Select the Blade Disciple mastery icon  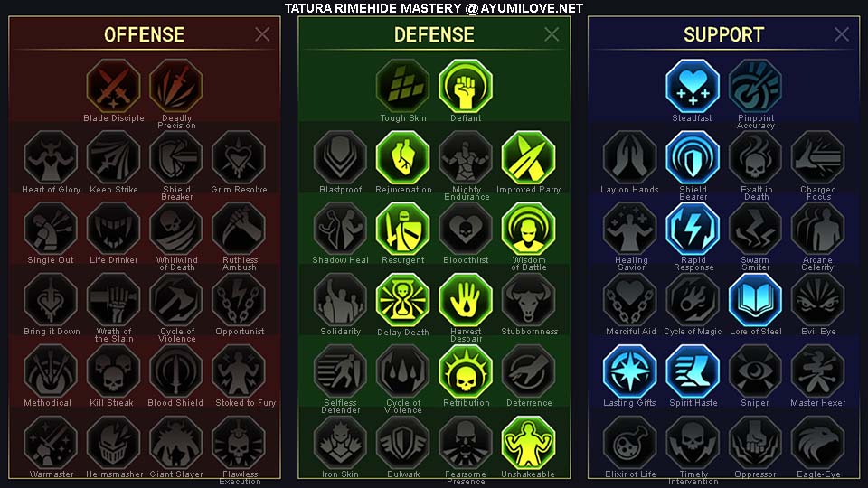coord(114,86)
